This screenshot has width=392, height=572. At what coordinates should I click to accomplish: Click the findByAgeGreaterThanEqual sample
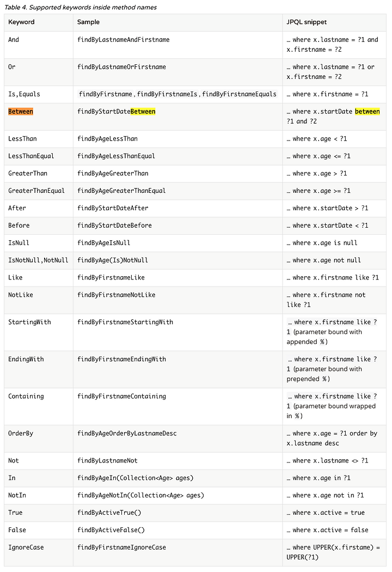[121, 191]
